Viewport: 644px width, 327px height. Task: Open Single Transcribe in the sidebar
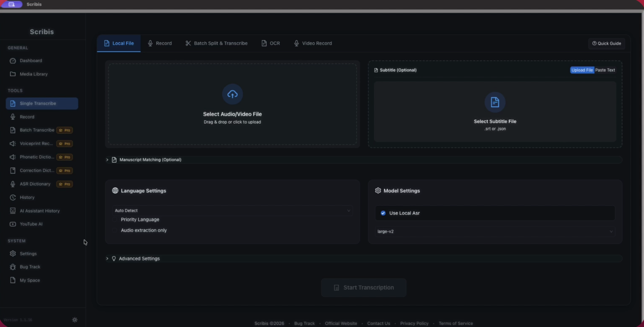click(42, 104)
